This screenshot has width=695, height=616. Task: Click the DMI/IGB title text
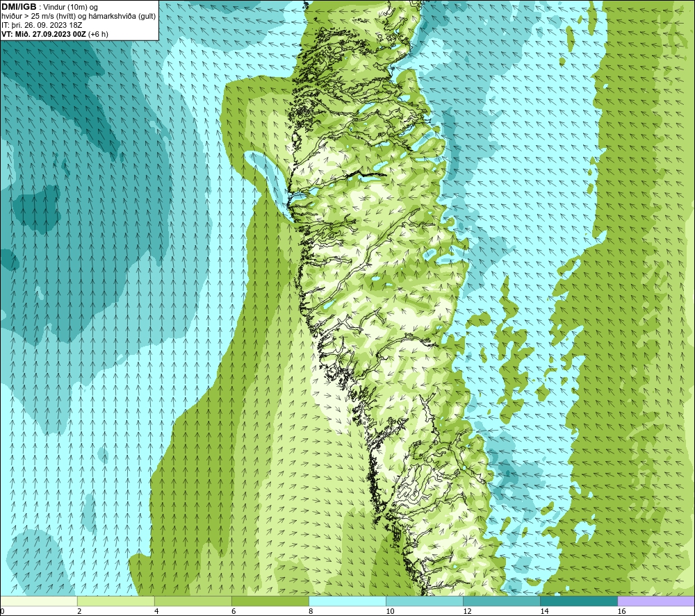click(x=19, y=7)
